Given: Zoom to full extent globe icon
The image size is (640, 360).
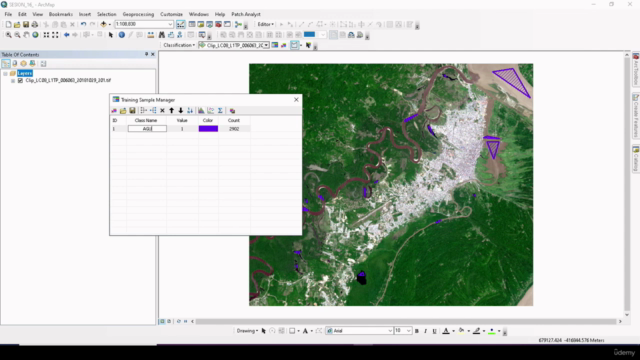Looking at the screenshot, I should pyautogui.click(x=35, y=35).
